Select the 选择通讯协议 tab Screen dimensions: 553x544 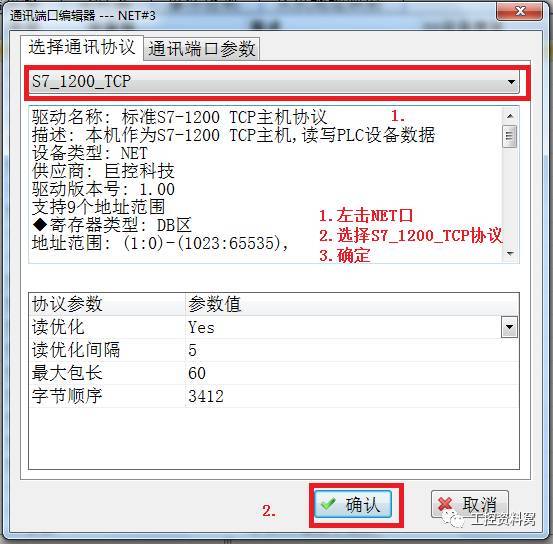82,47
